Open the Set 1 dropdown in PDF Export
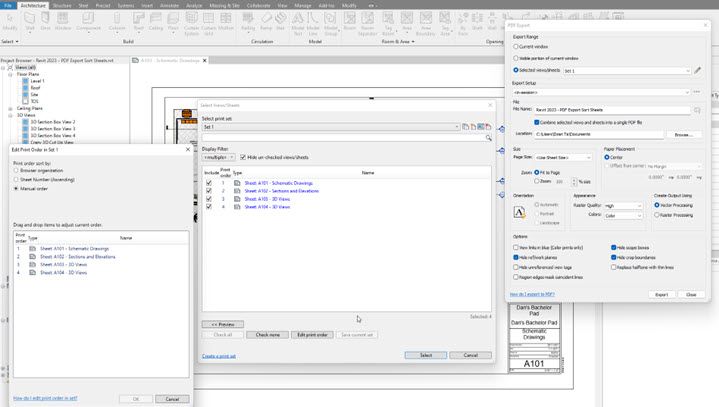The width and height of the screenshot is (719, 407). tap(627, 71)
